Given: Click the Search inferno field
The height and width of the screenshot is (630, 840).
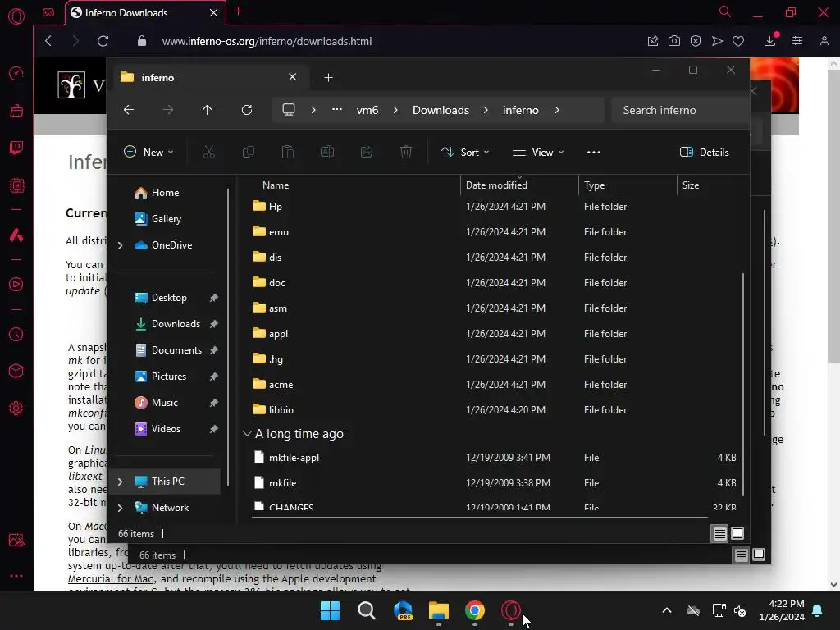Looking at the screenshot, I should pyautogui.click(x=680, y=110).
